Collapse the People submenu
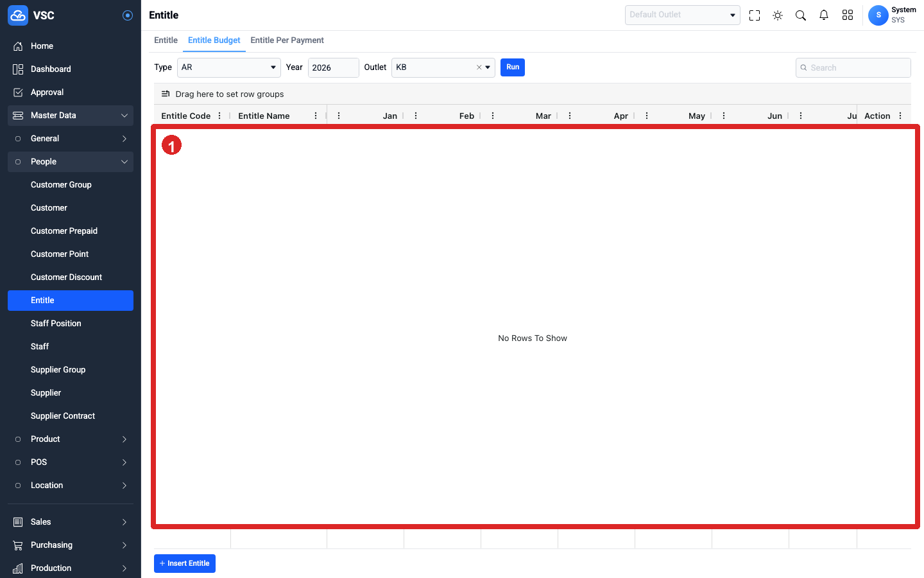 coord(124,162)
